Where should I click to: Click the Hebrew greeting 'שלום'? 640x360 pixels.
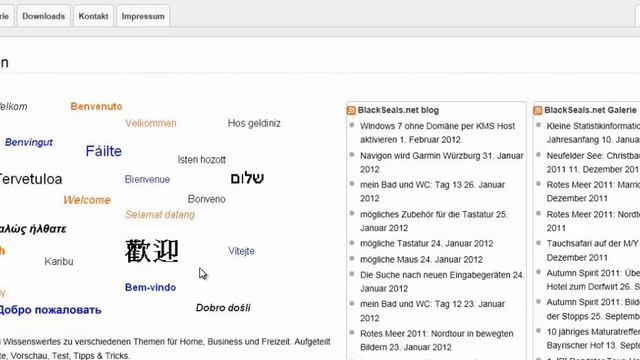247,178
